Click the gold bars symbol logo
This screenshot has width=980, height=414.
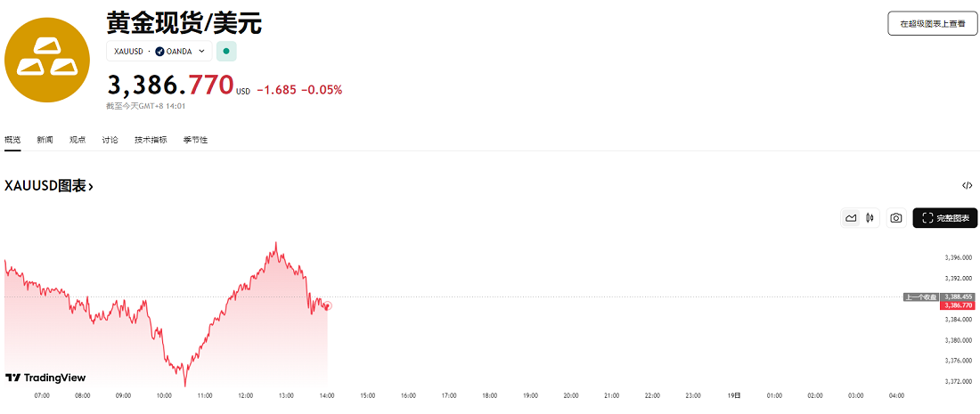pos(47,60)
